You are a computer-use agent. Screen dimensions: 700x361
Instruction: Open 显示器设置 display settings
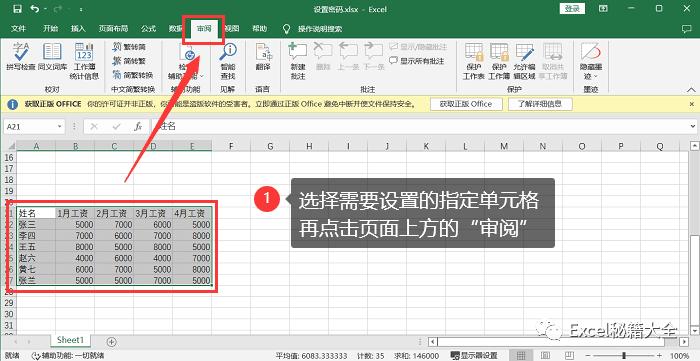474,356
